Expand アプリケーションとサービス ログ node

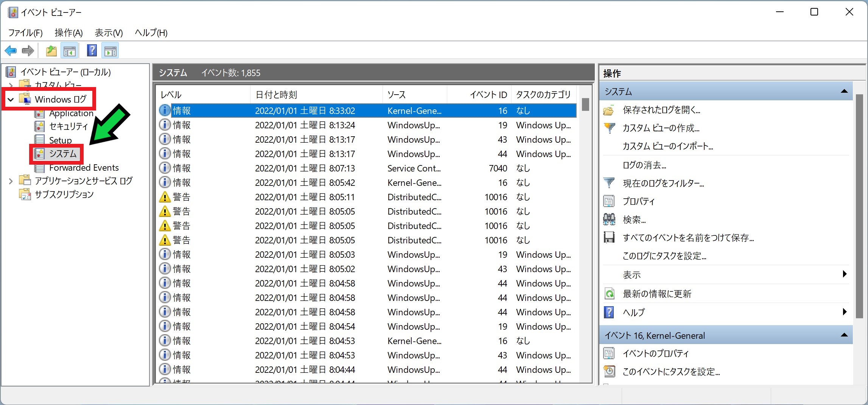tap(11, 181)
